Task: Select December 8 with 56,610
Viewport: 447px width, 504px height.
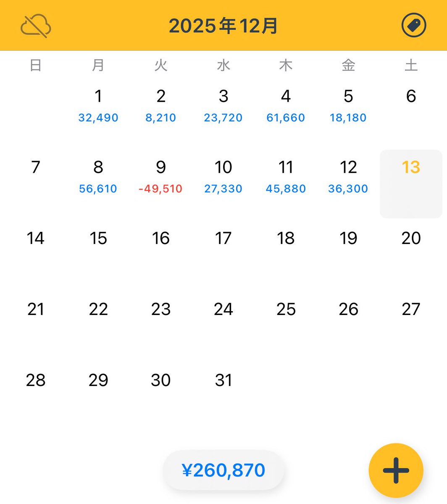Action: click(98, 176)
